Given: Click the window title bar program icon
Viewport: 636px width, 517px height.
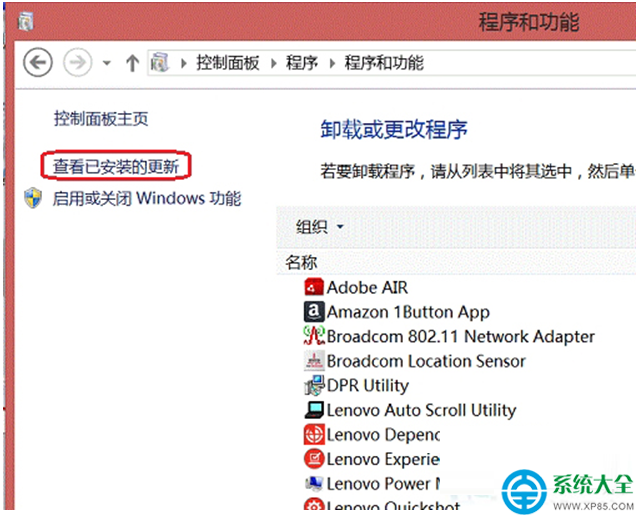Looking at the screenshot, I should pyautogui.click(x=26, y=21).
